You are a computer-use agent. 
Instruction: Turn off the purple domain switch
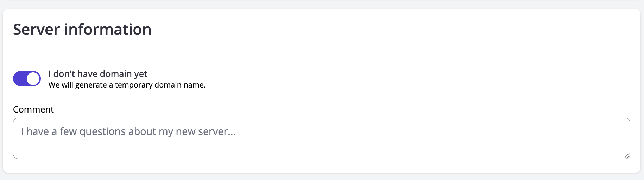(x=27, y=79)
